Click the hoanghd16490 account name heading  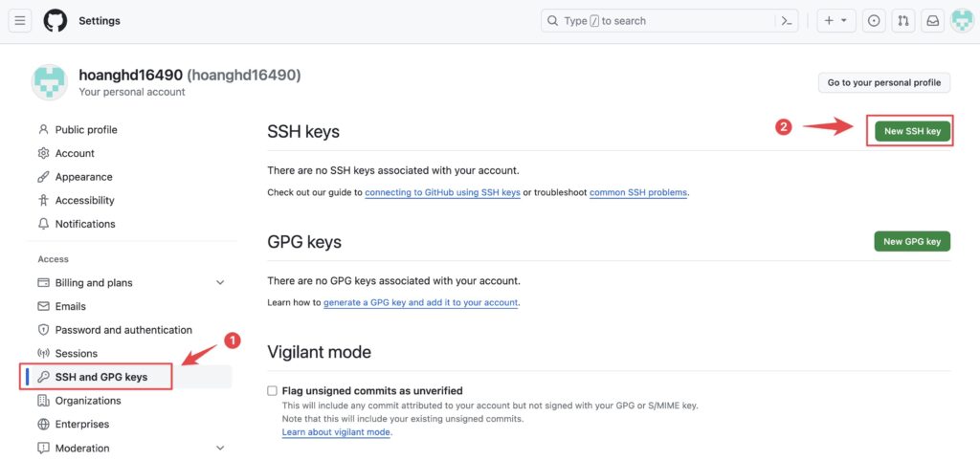pos(190,76)
